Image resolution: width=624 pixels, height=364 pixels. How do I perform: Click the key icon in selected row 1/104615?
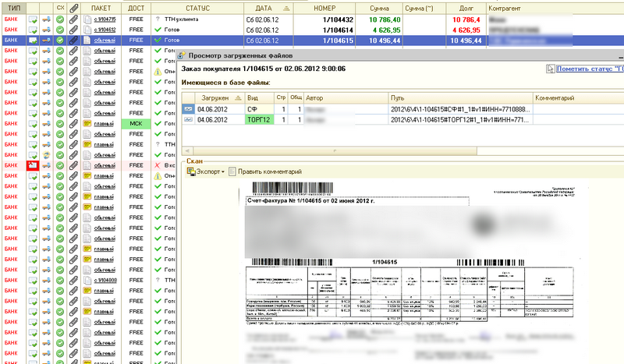[46, 41]
